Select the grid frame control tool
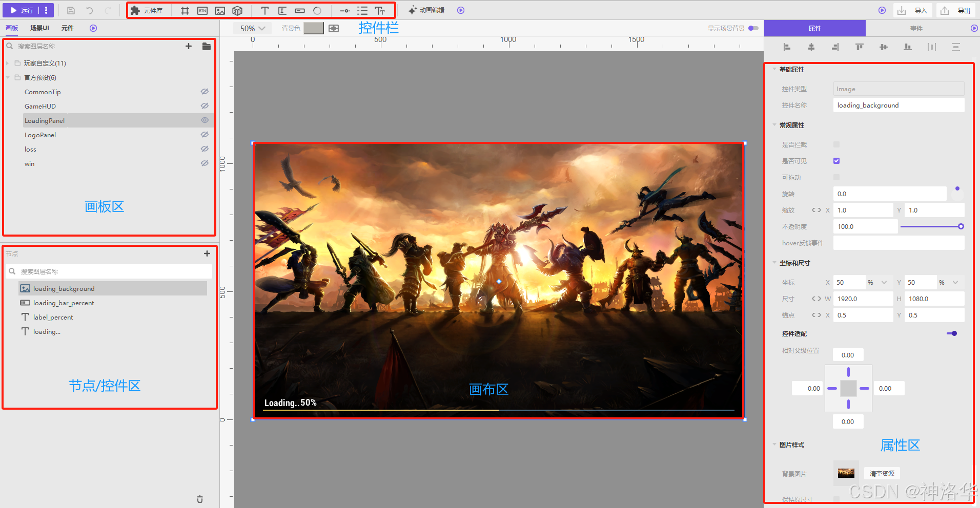This screenshot has width=980, height=508. click(185, 11)
